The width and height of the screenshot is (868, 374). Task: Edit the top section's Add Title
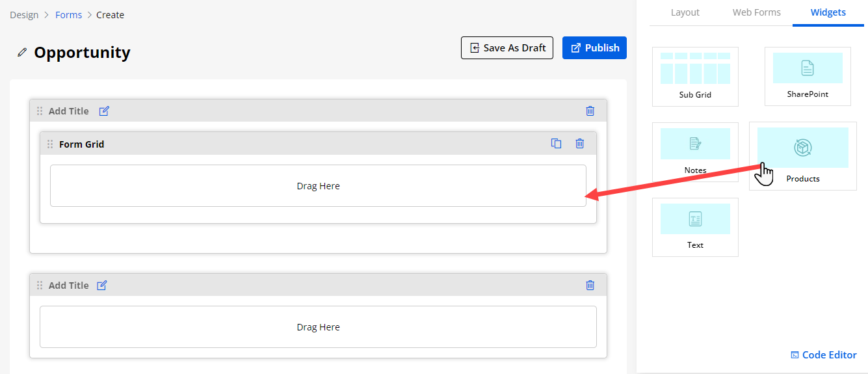coord(104,111)
